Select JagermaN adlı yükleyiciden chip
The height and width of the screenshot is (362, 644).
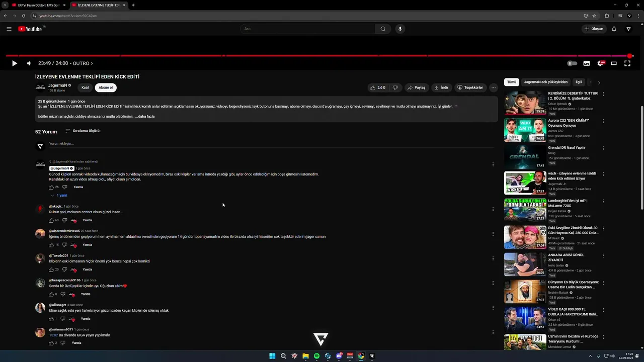[545, 82]
